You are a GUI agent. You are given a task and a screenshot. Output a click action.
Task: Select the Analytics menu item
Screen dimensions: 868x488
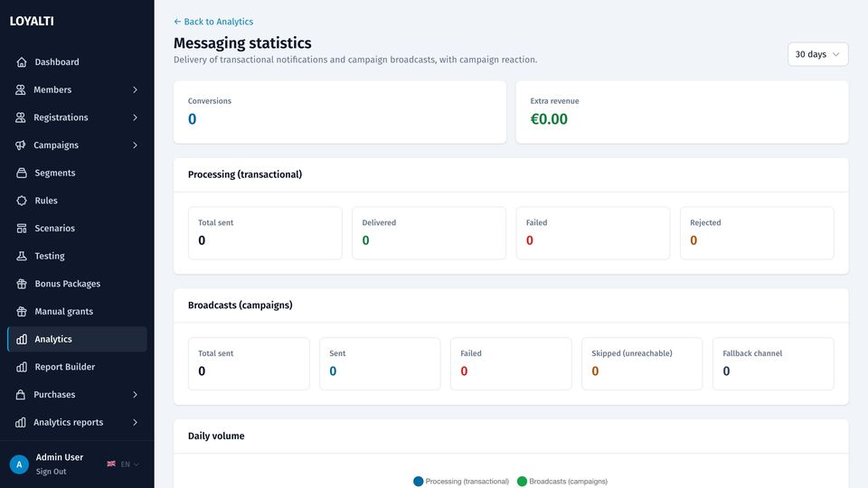click(x=77, y=339)
